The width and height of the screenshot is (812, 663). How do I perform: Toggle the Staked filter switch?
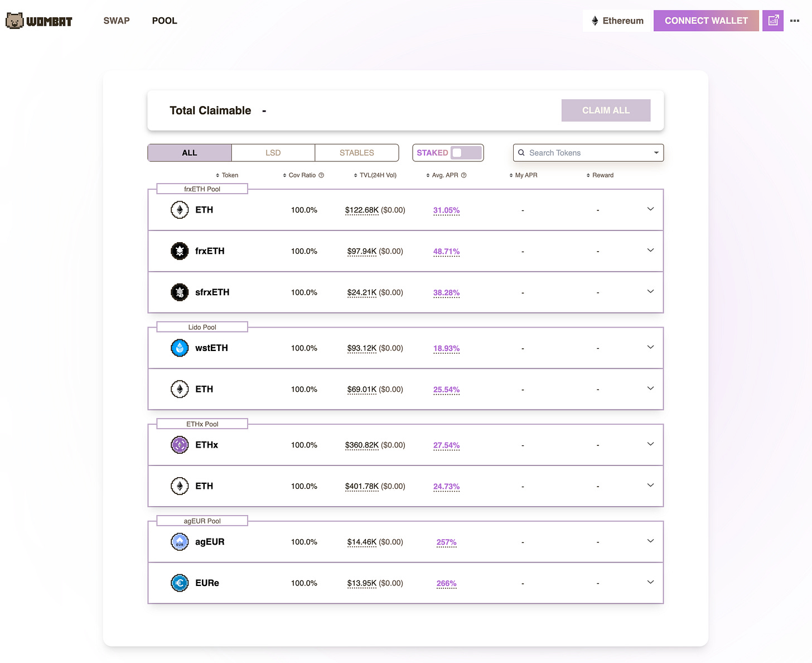(466, 152)
